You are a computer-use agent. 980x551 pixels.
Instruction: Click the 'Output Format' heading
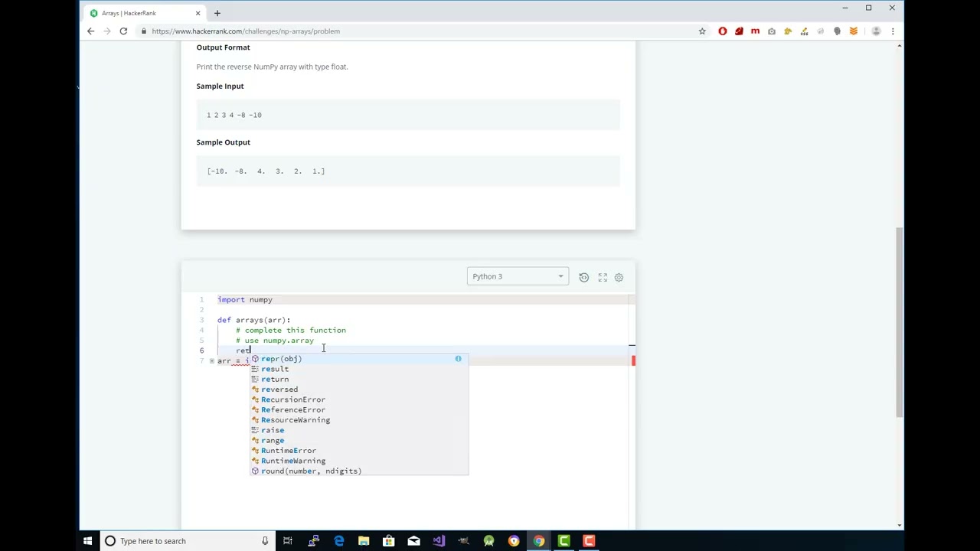pos(223,47)
